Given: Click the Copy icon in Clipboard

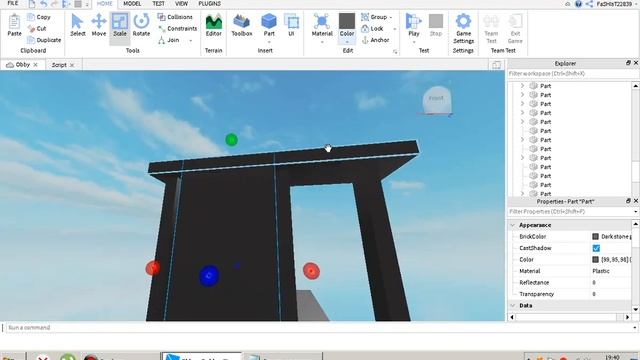Looking at the screenshot, I should coord(31,17).
